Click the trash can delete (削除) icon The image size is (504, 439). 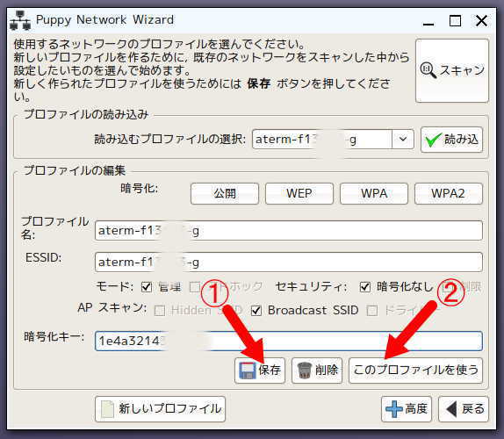(x=304, y=371)
